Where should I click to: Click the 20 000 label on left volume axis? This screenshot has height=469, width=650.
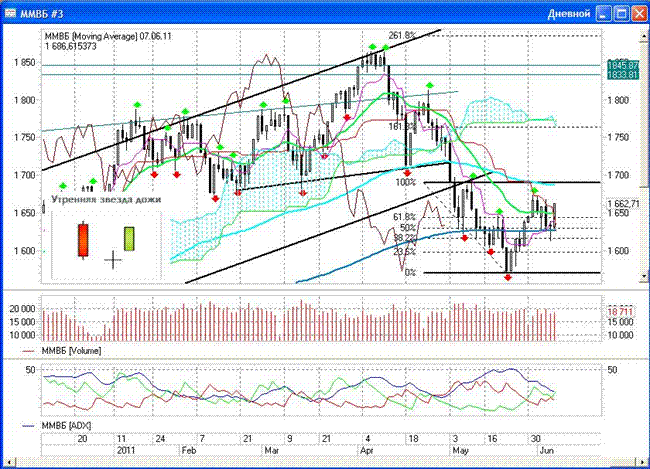(23, 309)
